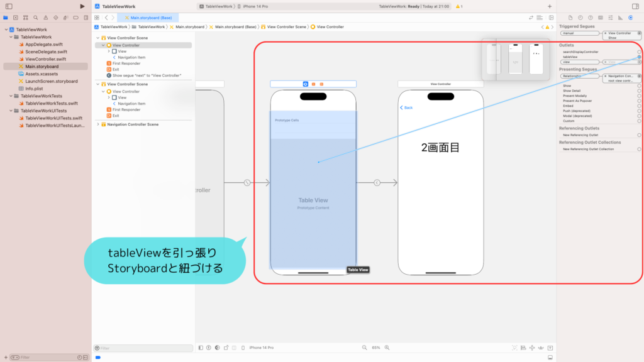644x362 pixels.
Task: Add a library item with plus button
Action: click(550, 6)
